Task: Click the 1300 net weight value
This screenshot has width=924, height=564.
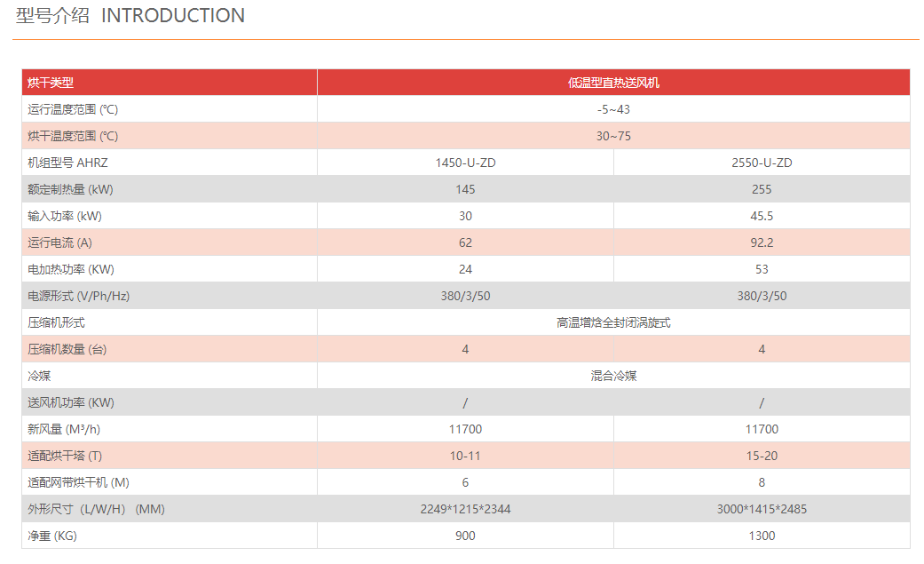Action: click(762, 536)
